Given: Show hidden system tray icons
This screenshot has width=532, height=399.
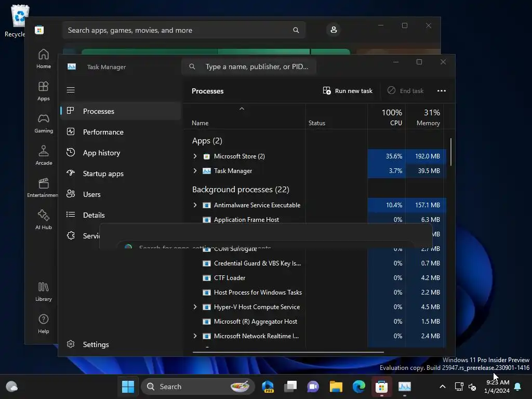Looking at the screenshot, I should (x=443, y=387).
